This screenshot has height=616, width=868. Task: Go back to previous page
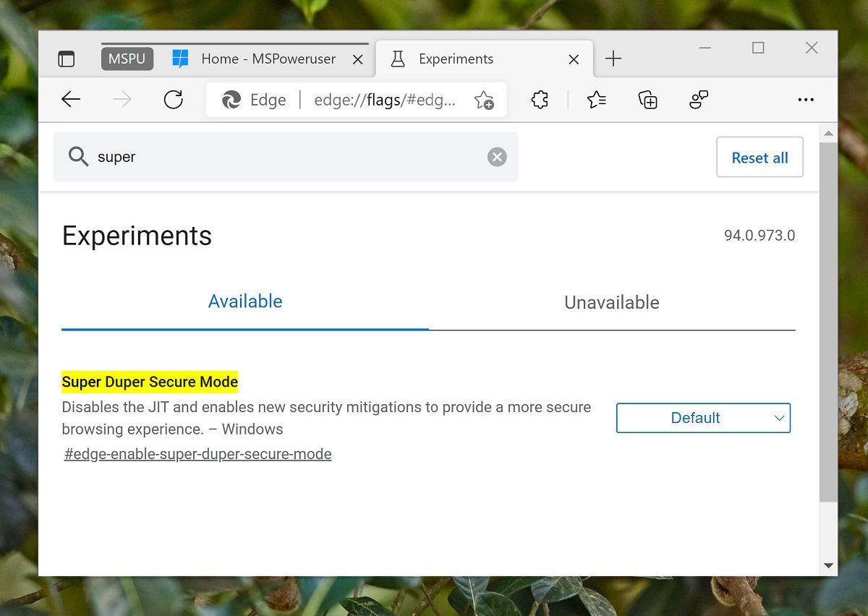(x=71, y=100)
